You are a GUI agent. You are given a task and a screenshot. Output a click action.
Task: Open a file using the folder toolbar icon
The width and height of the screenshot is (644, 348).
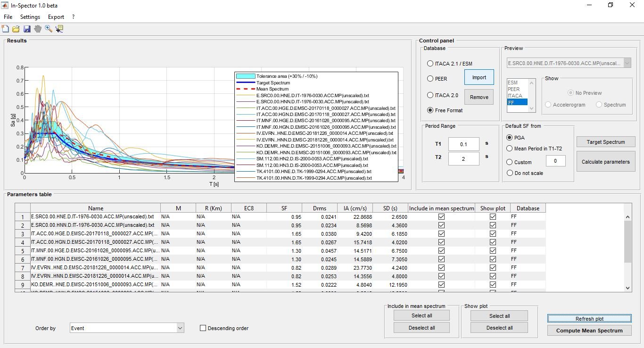(x=16, y=28)
